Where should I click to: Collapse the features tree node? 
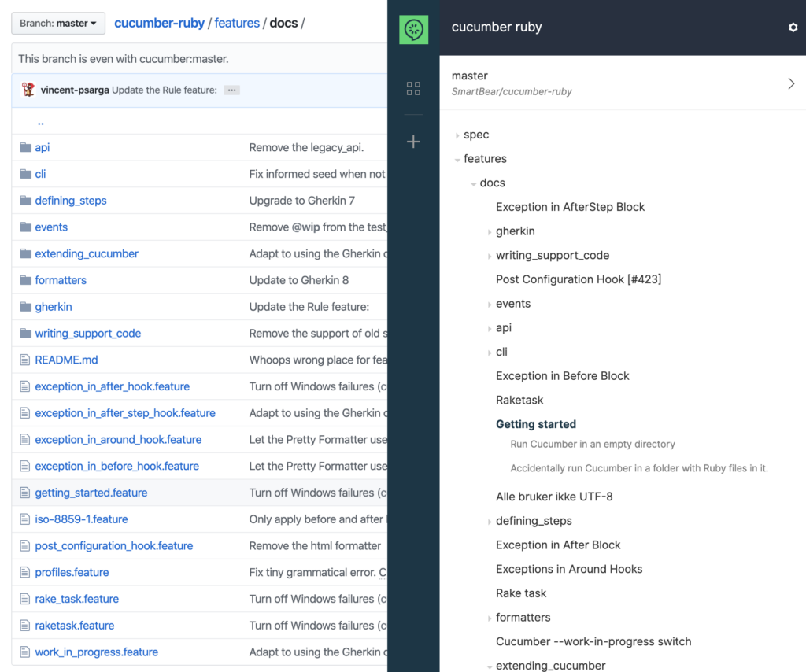click(x=457, y=159)
